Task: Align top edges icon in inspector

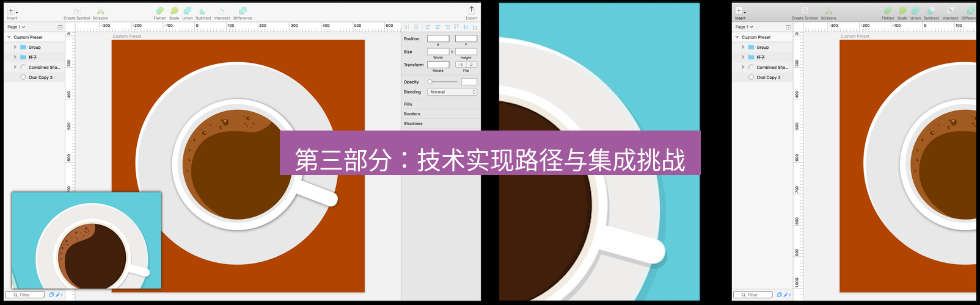Action: [456, 27]
